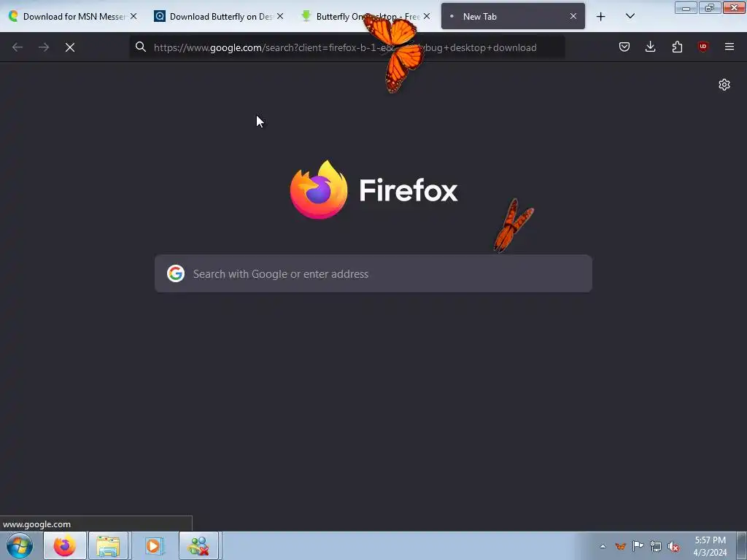Open Action Center flag icon
The image size is (747, 560).
coord(638,546)
